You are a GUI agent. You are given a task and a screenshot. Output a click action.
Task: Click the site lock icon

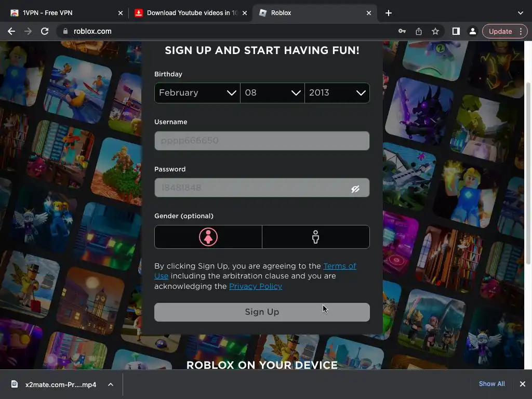(x=65, y=31)
